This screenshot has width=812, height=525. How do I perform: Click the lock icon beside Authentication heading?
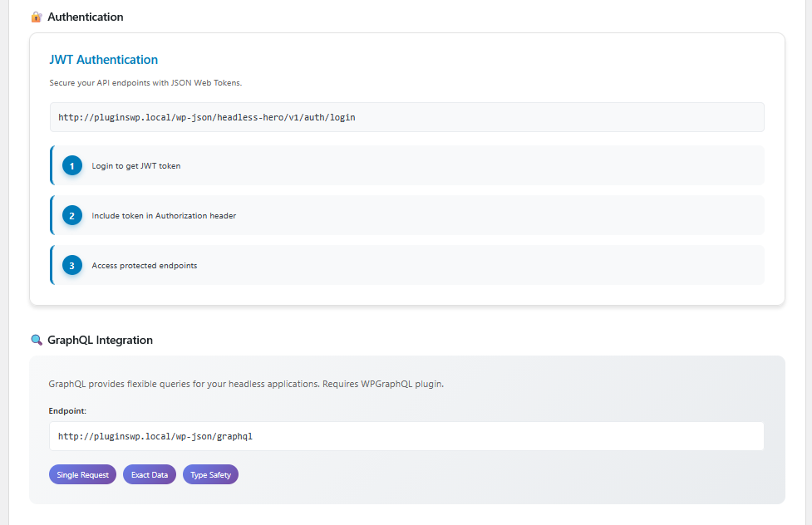pyautogui.click(x=37, y=17)
